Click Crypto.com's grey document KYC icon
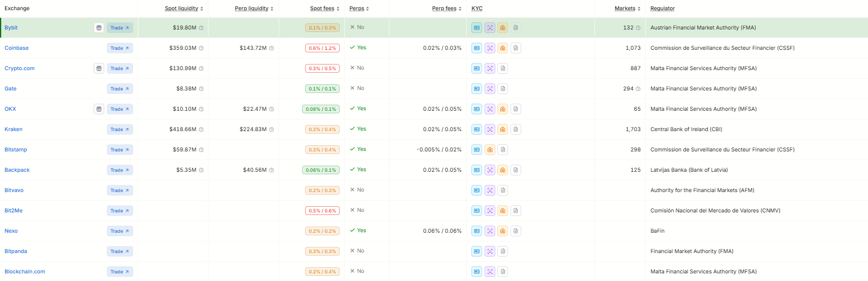This screenshot has width=868, height=281. point(502,68)
